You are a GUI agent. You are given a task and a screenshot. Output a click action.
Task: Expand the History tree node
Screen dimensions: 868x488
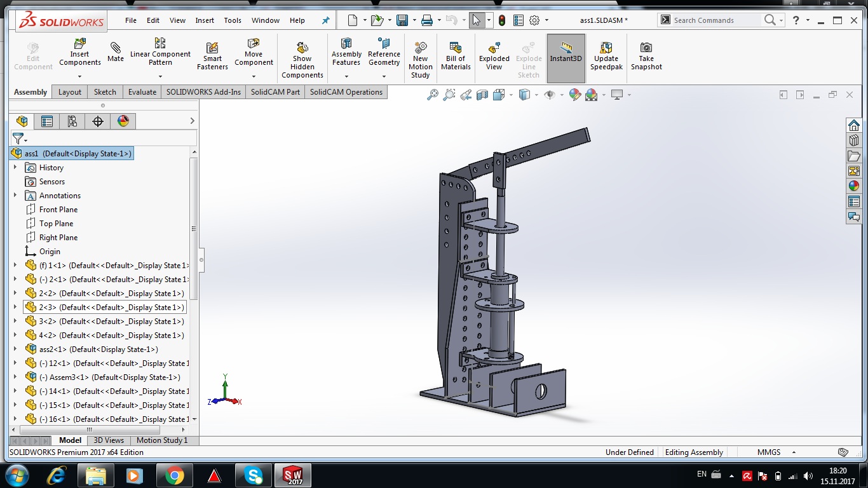(x=15, y=168)
